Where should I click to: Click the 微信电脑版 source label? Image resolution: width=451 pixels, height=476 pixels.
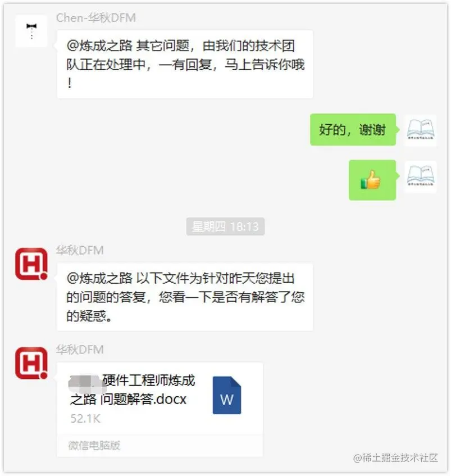click(x=94, y=445)
